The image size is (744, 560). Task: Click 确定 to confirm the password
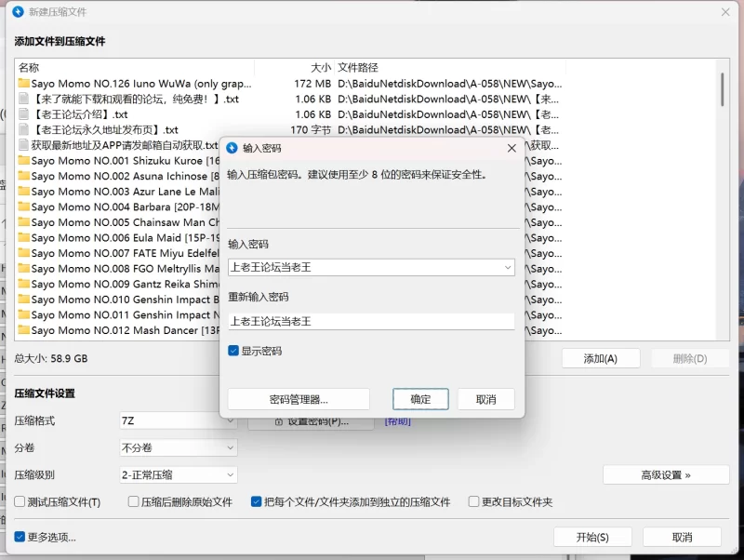(x=420, y=399)
